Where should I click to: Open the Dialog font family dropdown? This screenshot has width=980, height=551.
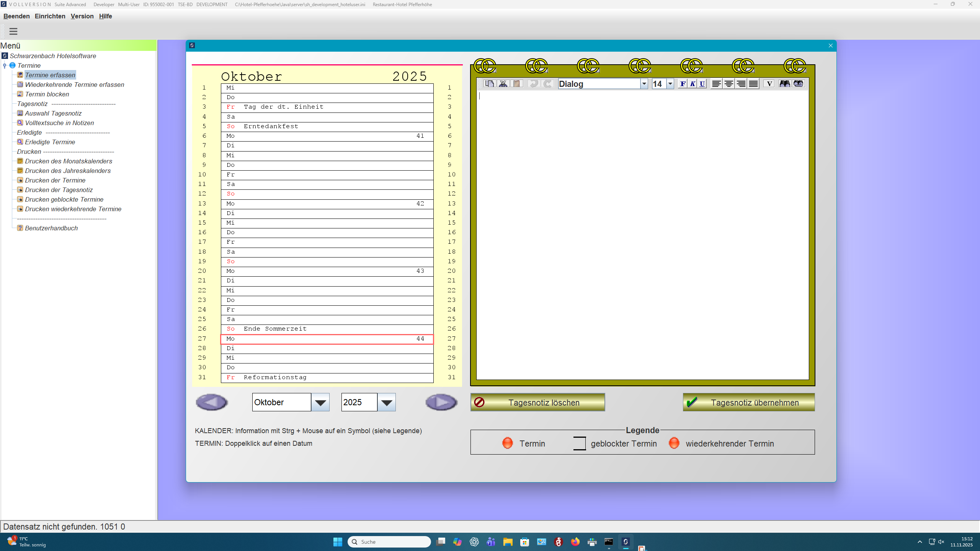pos(644,83)
